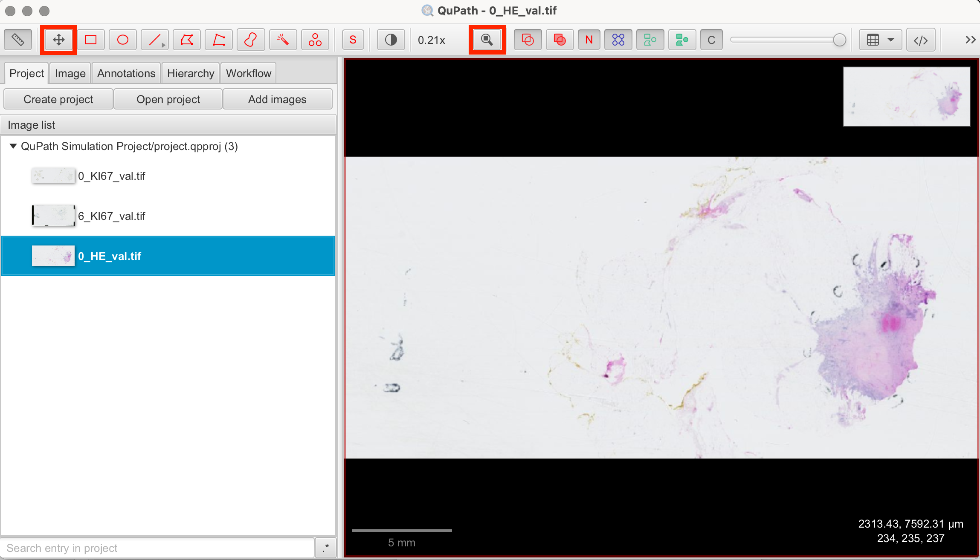
Task: Toggle show annotation names N button
Action: (589, 40)
